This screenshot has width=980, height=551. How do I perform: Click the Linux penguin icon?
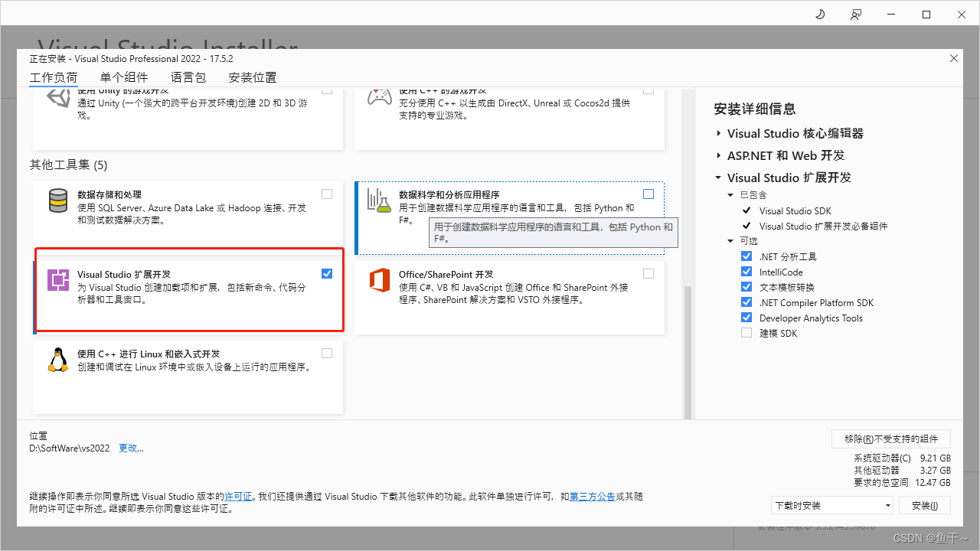58,360
